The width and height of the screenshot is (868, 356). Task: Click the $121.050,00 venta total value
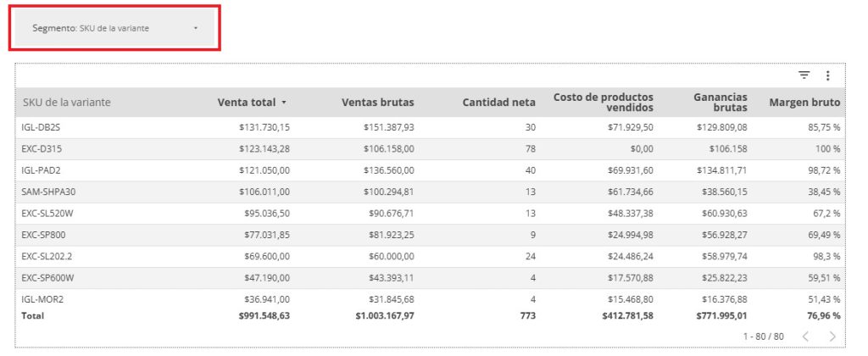(x=264, y=170)
